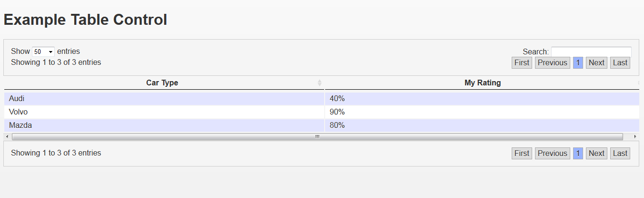Click the horizontal scrollbar thumb
Image resolution: width=644 pixels, height=198 pixels.
coord(317,137)
